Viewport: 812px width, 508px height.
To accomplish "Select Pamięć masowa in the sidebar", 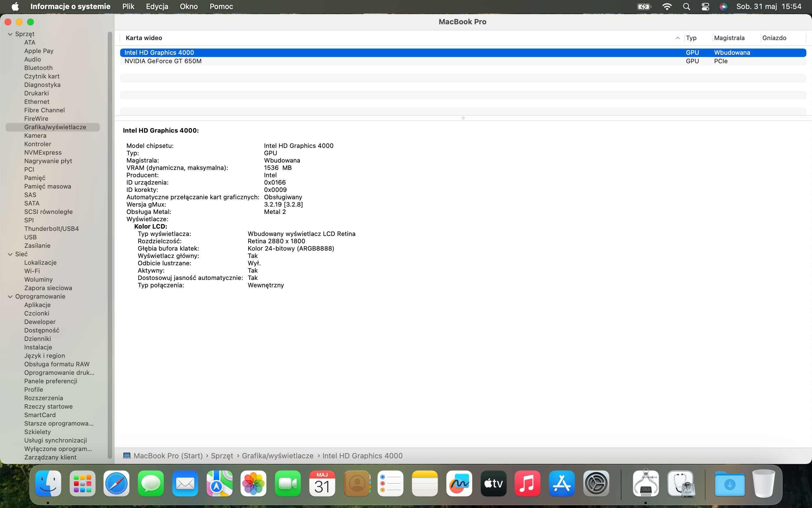I will 48,187.
